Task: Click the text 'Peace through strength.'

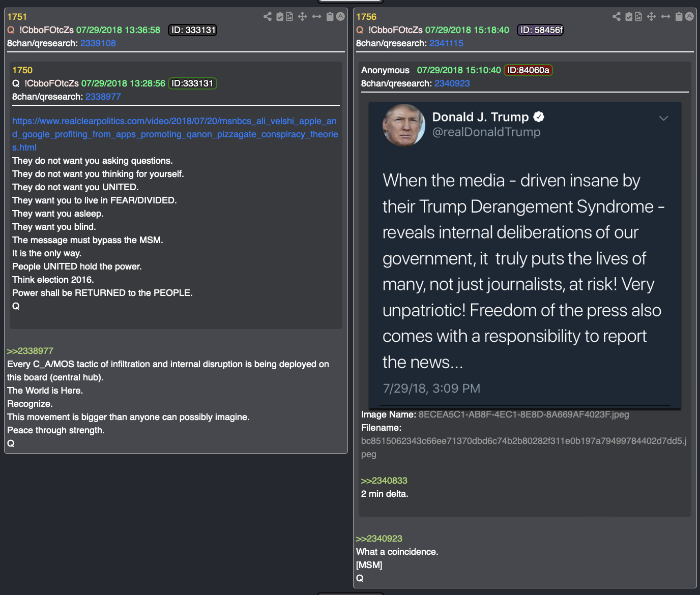Action: (x=56, y=430)
